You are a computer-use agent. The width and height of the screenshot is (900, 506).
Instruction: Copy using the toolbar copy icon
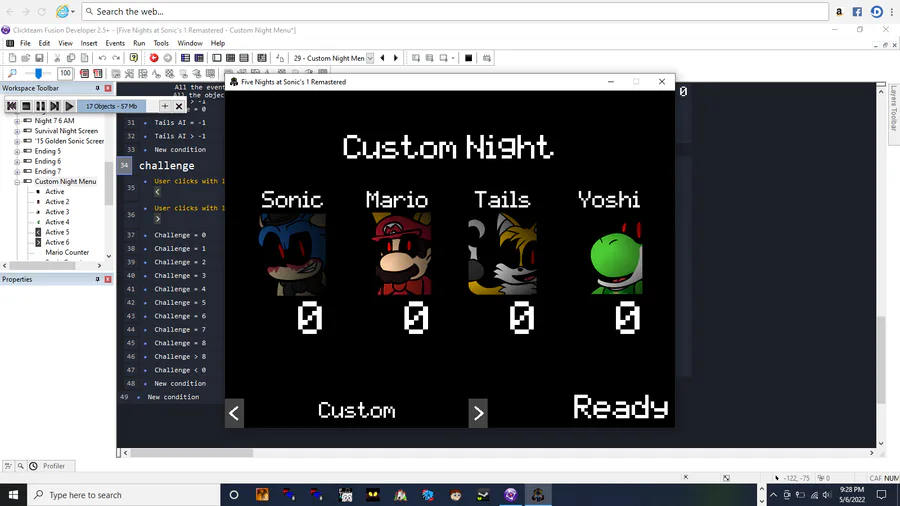click(71, 58)
